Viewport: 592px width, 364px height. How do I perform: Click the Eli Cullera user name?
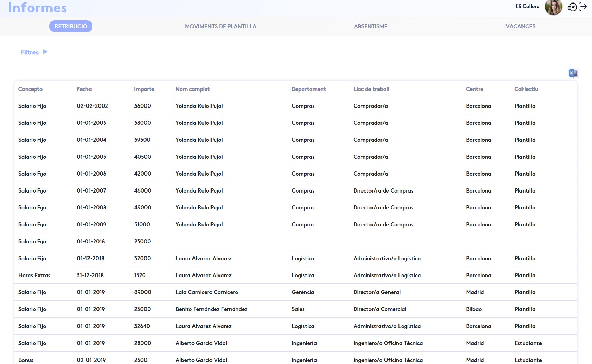point(527,6)
